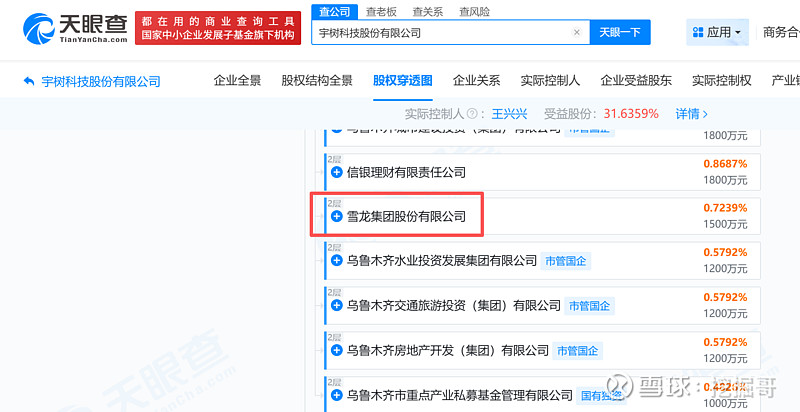The width and height of the screenshot is (800, 412).
Task: Expand 乌鲁木齐市重点产业私募基金管理有限公司 node
Action: tap(336, 395)
